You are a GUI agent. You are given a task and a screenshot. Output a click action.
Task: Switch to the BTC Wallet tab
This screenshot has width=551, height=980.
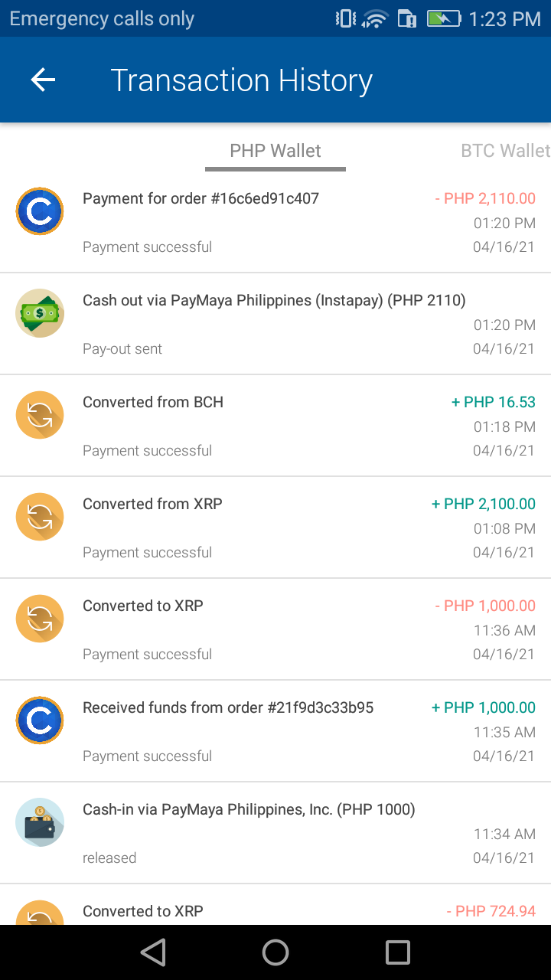[x=505, y=151]
